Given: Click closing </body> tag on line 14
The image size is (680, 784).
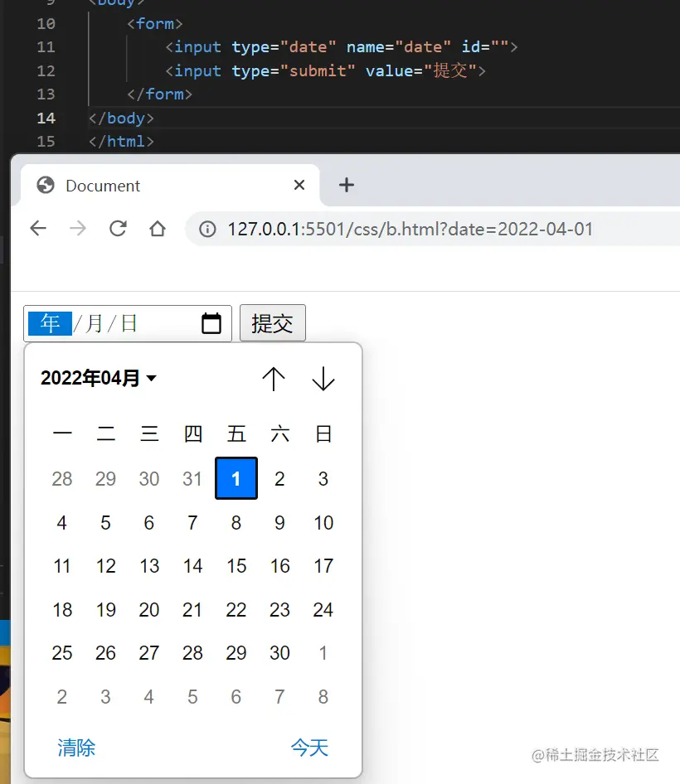Looking at the screenshot, I should coord(121,118).
